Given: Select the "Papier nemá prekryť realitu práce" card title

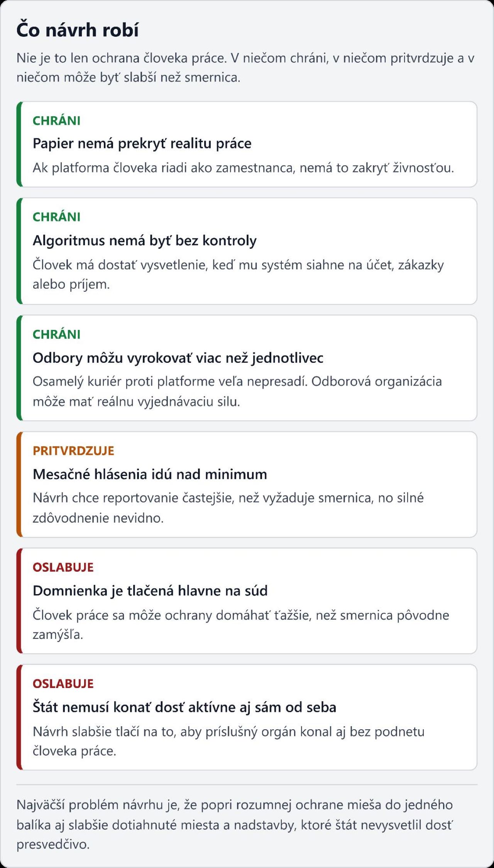Looking at the screenshot, I should pyautogui.click(x=142, y=143).
